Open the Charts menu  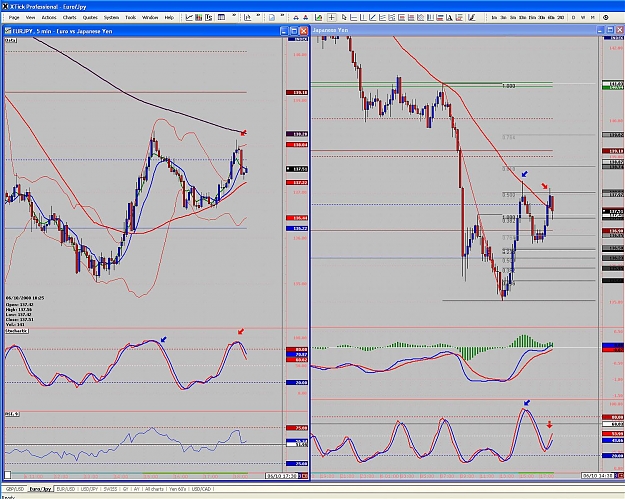[69, 18]
